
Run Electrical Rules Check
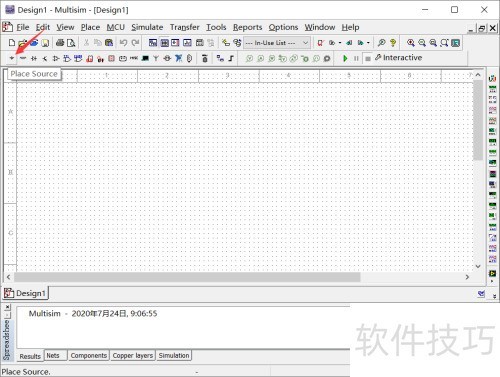tap(320, 43)
